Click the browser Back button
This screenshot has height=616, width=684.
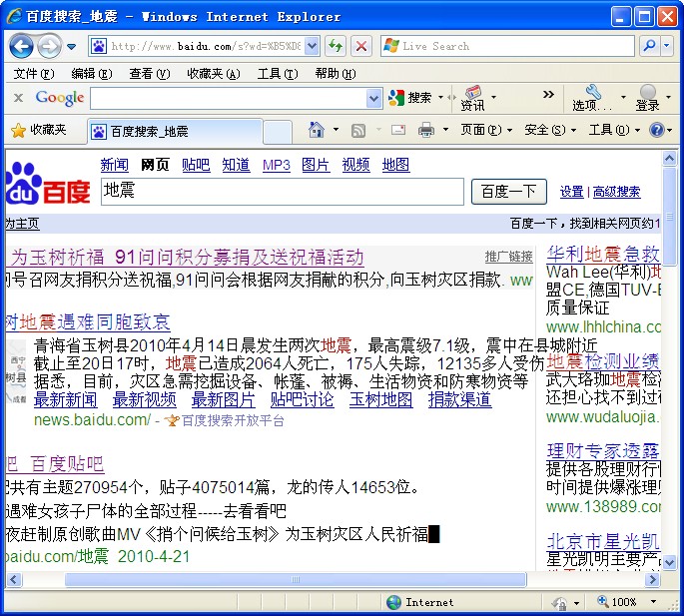coord(21,46)
